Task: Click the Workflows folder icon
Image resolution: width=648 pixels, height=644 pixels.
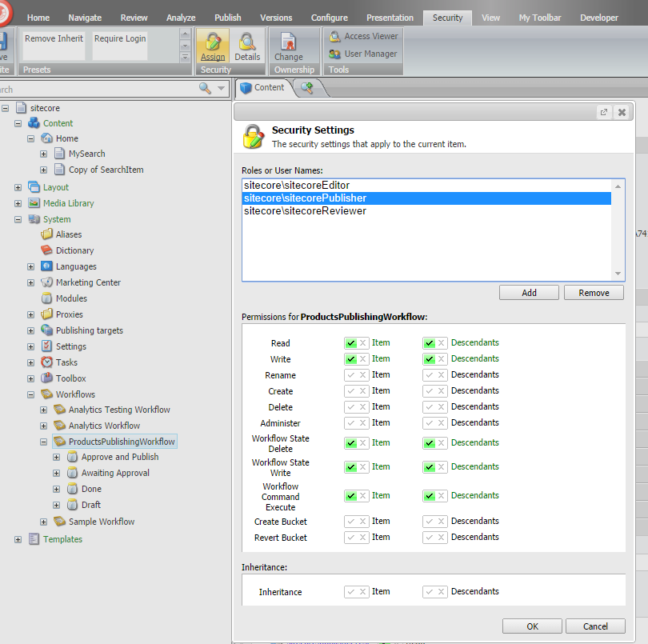Action: (46, 394)
